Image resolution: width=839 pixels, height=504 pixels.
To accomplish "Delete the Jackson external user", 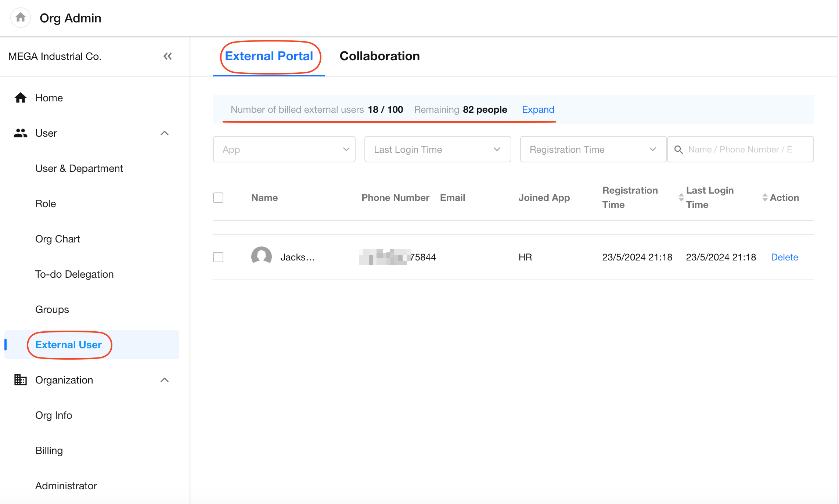I will 784,257.
